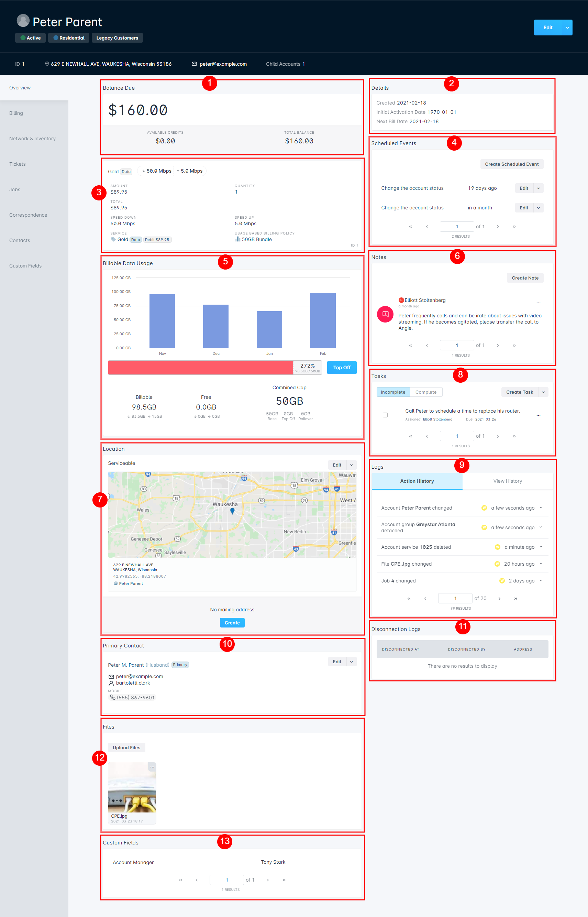Click the header Edit button
Screen dimensions: 588x917
coord(548,28)
